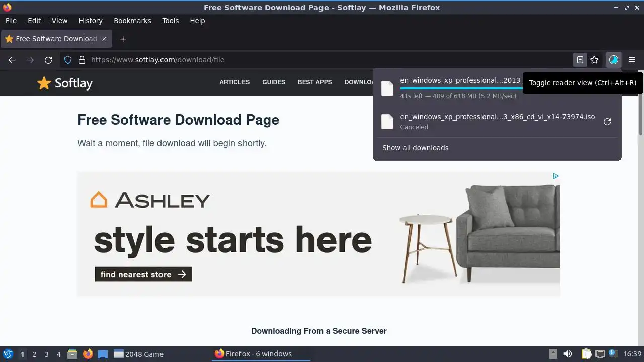644x362 pixels.
Task: Retry the canceled ISO download
Action: [607, 122]
